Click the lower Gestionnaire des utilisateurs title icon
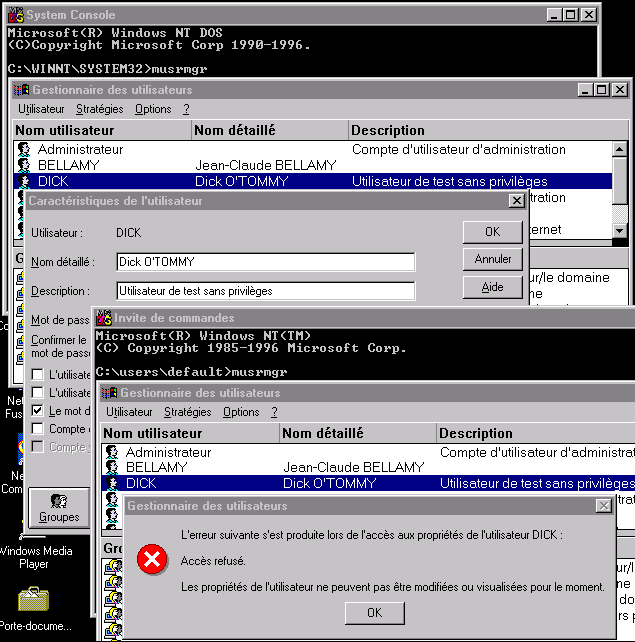This screenshot has width=635, height=642. [x=109, y=393]
